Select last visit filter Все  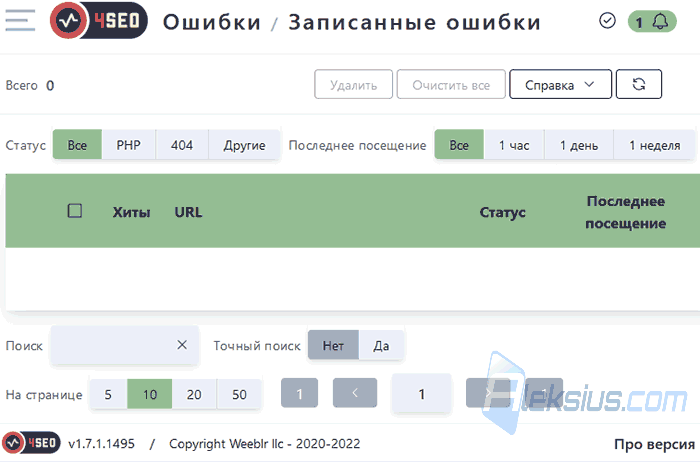click(x=459, y=145)
